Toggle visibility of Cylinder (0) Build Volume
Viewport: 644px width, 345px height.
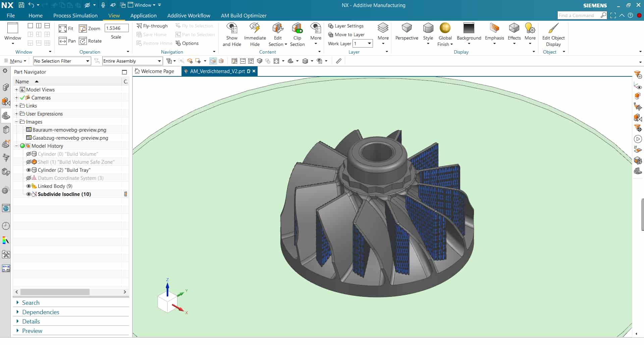click(29, 154)
